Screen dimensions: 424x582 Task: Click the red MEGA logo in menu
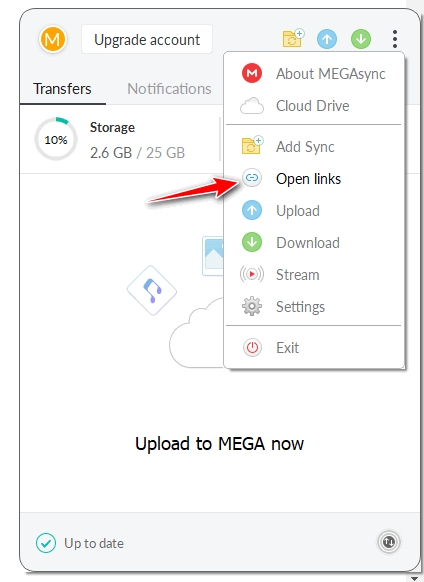252,73
